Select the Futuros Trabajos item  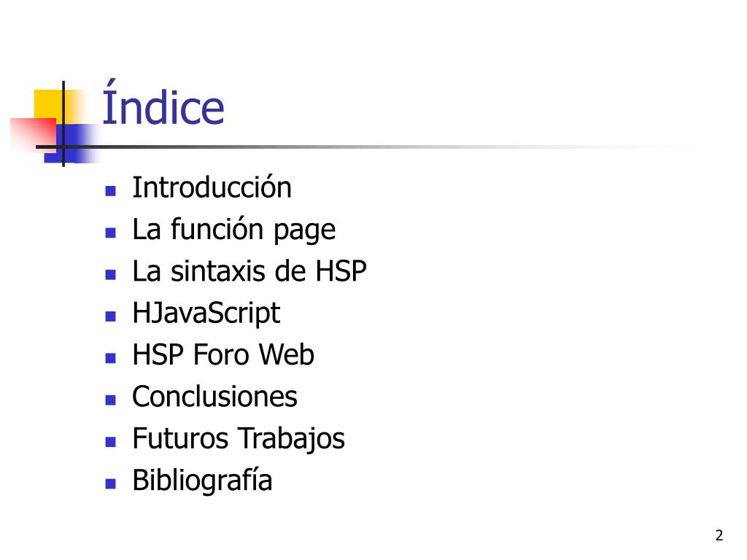pyautogui.click(x=239, y=439)
